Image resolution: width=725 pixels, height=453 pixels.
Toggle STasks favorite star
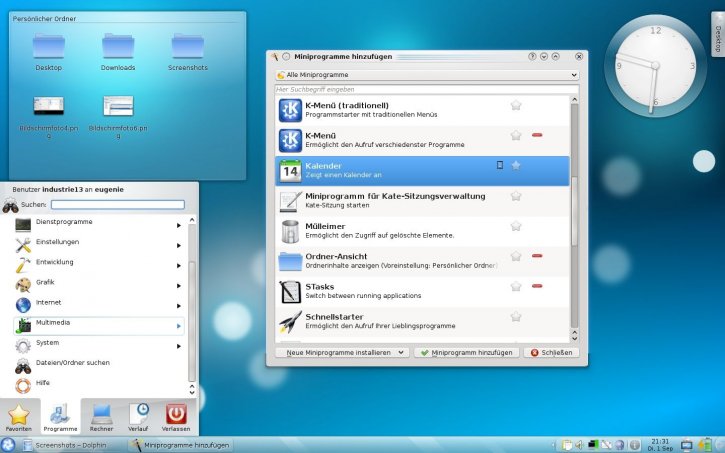[516, 286]
